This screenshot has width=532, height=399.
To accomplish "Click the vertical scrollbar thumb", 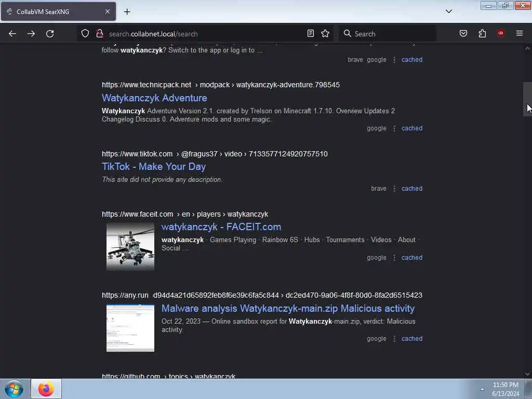I will 527,99.
